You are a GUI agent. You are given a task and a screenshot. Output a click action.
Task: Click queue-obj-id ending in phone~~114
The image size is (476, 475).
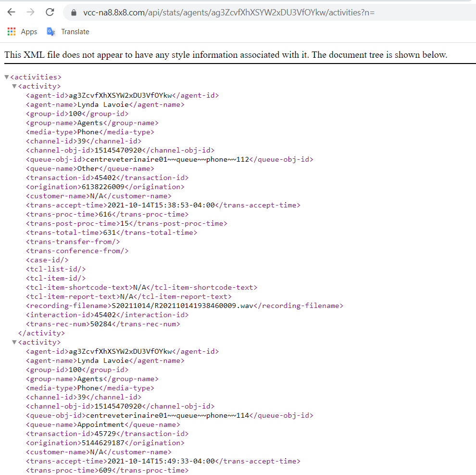pyautogui.click(x=169, y=416)
